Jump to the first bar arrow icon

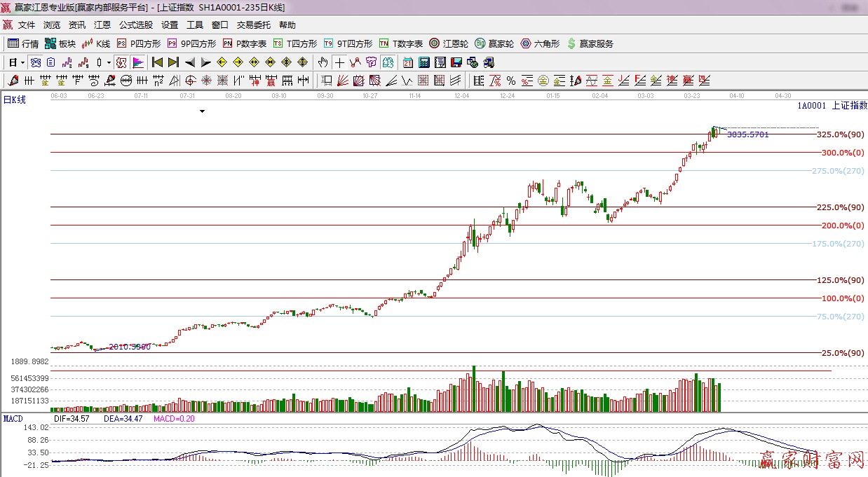(x=157, y=62)
